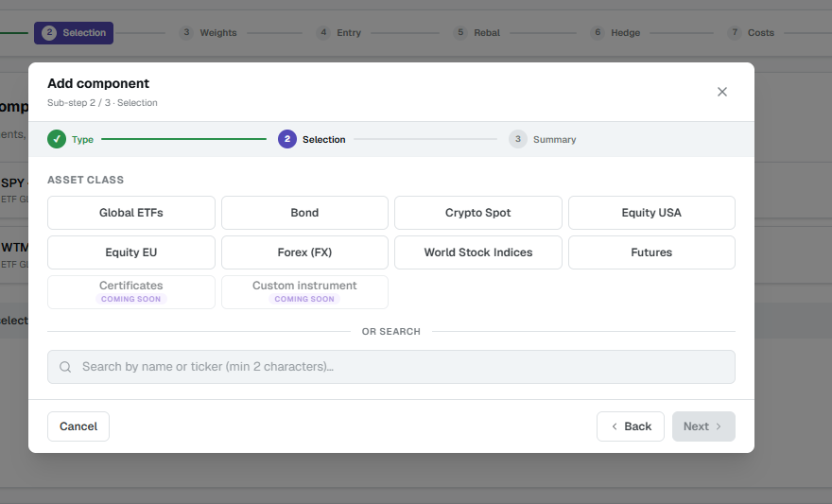Click the Selection sub-step in dialog
832x504 pixels.
tap(323, 140)
